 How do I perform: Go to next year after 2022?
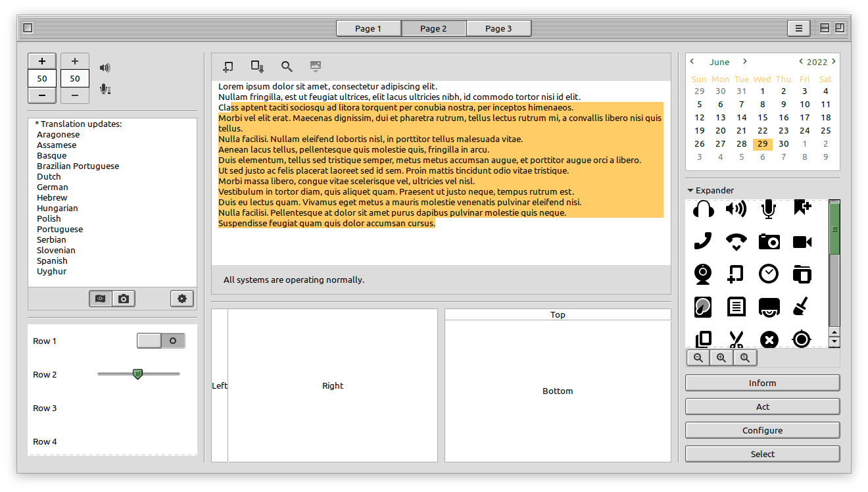(x=834, y=61)
